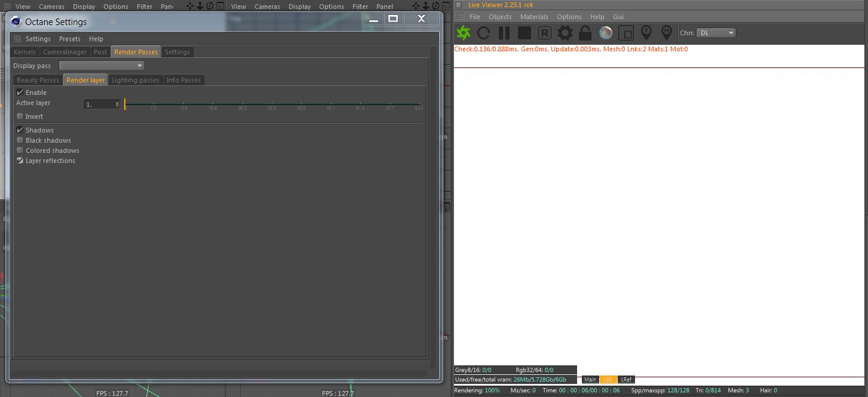
Task: Open the left viewport Display menu
Action: (x=84, y=7)
